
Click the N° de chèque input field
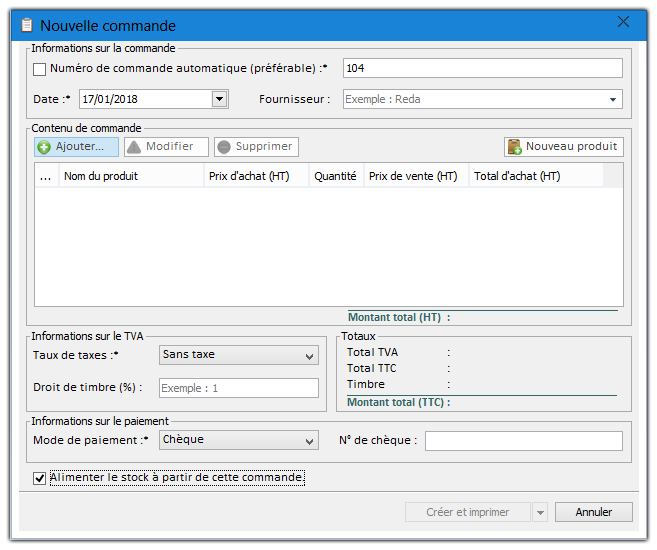[x=523, y=441]
